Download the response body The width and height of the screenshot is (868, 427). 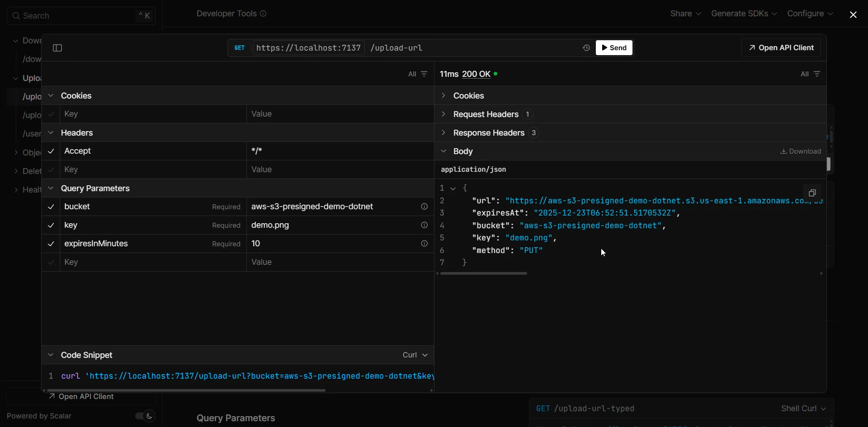tap(800, 151)
